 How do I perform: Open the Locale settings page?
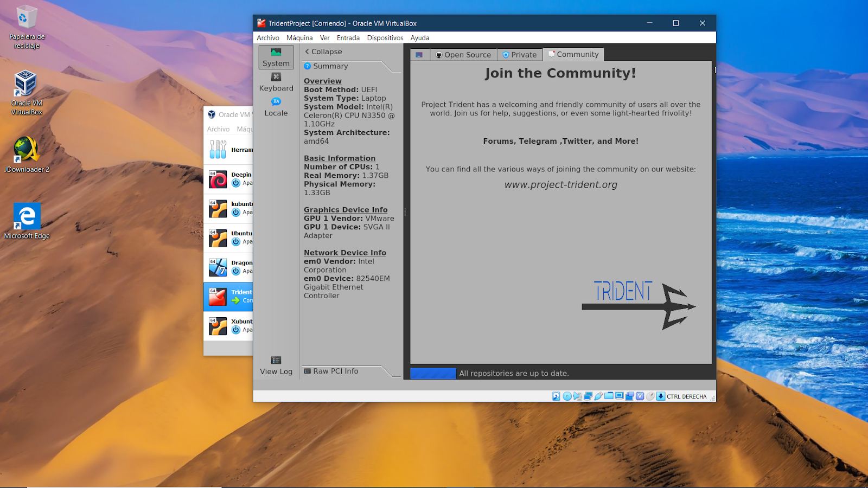(x=276, y=107)
